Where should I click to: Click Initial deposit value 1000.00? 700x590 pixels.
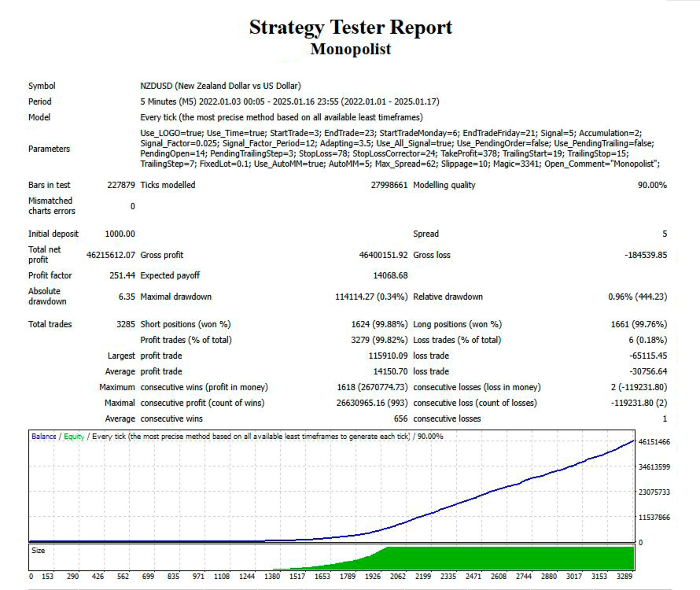pyautogui.click(x=120, y=234)
